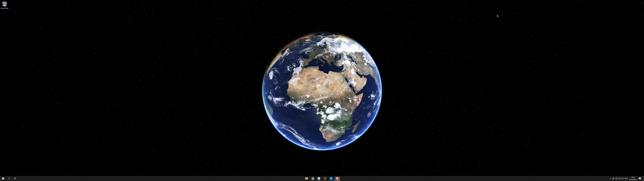The image size is (644, 181).
Task: Open the network status tray icon
Action: click(619, 178)
